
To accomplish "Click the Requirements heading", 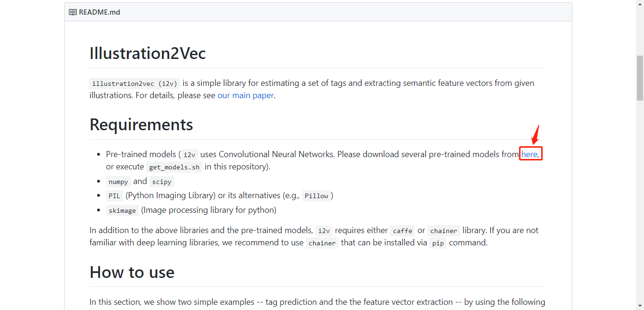I will (x=141, y=125).
